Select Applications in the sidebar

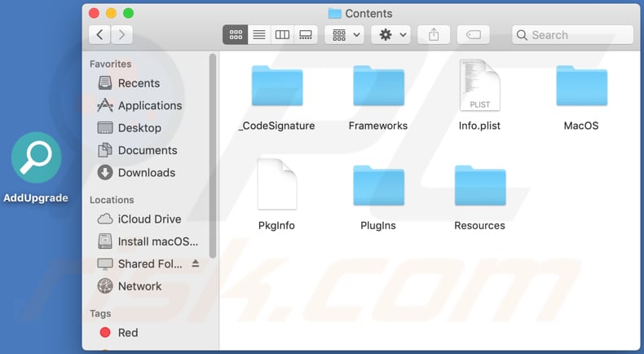tap(149, 105)
